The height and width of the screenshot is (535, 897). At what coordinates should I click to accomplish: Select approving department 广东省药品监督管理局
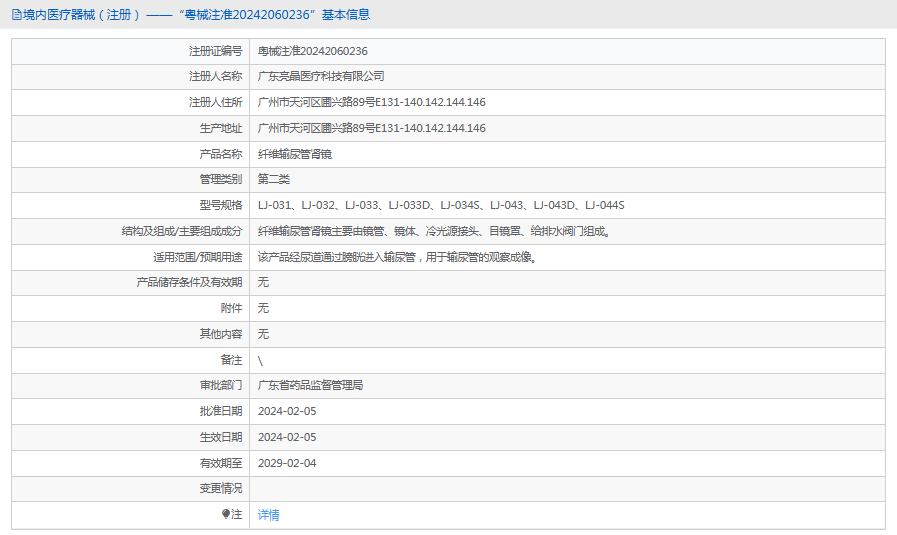[x=310, y=385]
